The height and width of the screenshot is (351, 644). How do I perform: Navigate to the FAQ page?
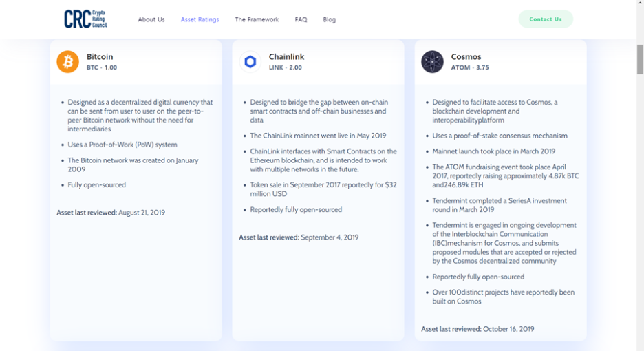pos(301,19)
